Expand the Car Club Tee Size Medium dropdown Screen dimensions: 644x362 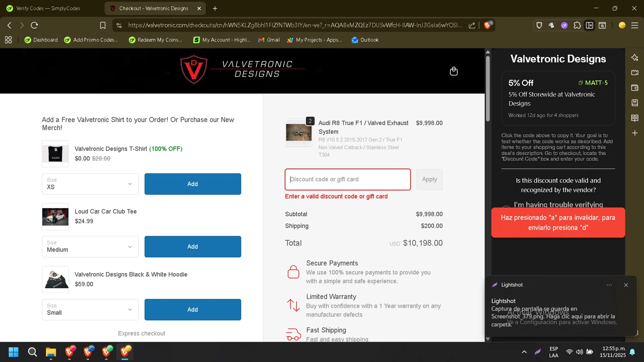coord(90,247)
